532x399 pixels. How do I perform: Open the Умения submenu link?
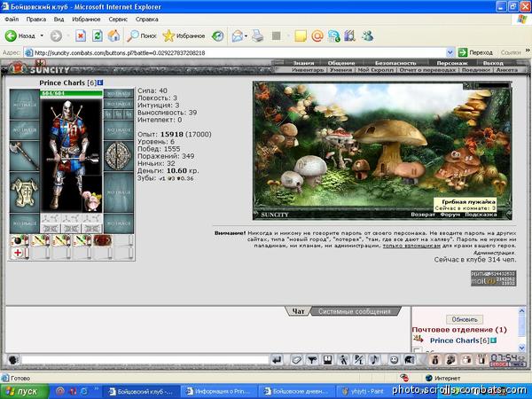point(340,69)
